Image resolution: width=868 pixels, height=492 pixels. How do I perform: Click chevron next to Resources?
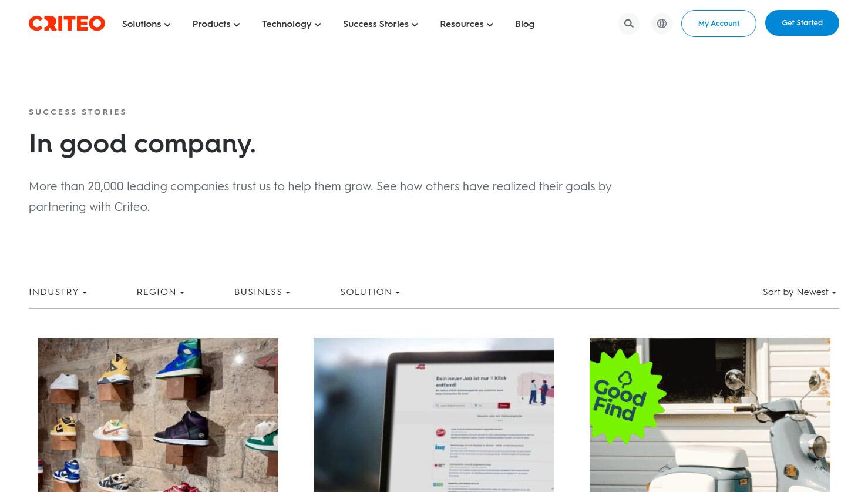(490, 25)
